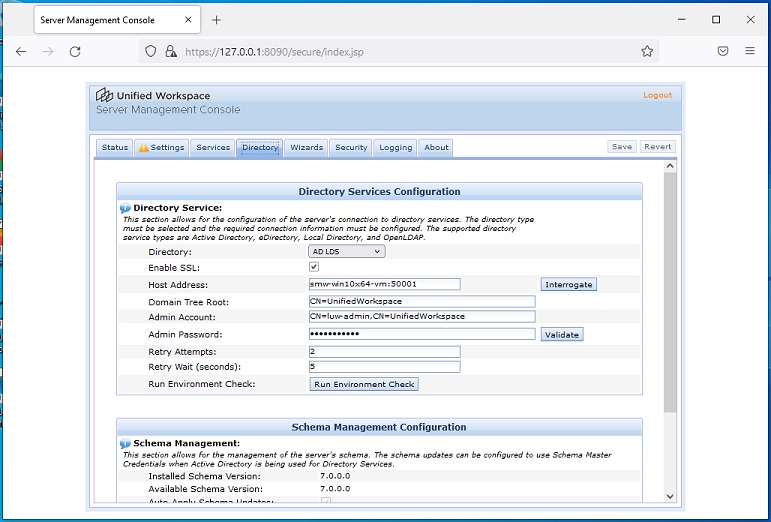Click the Retry Attempts field
771x522 pixels.
[x=385, y=352]
